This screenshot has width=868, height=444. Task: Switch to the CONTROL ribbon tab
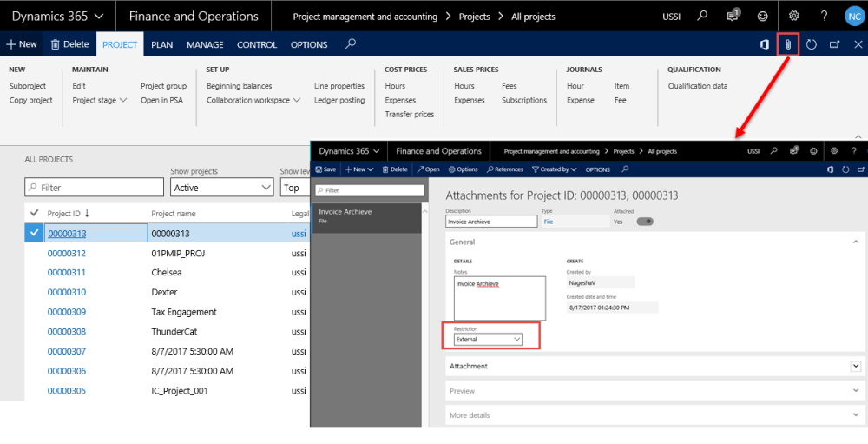click(x=257, y=44)
